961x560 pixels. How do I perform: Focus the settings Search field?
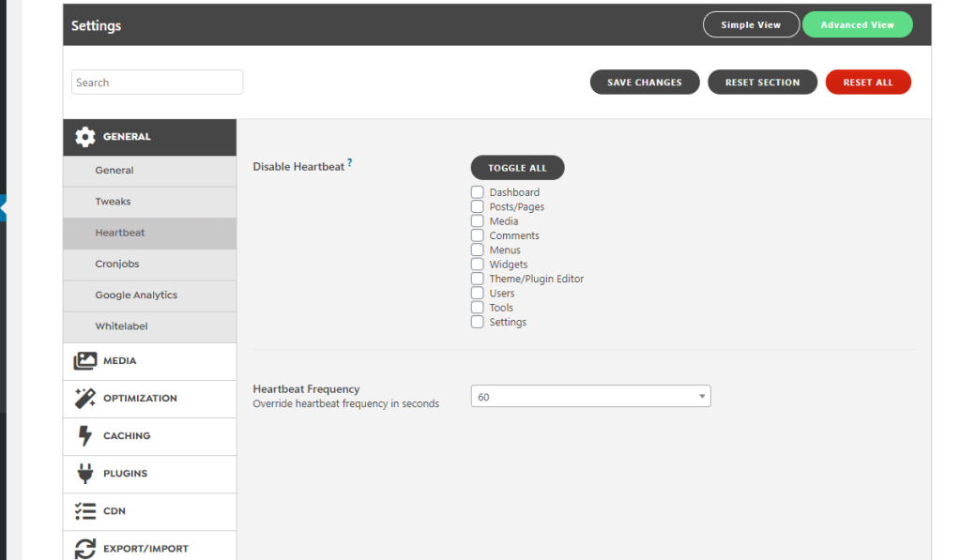157,83
